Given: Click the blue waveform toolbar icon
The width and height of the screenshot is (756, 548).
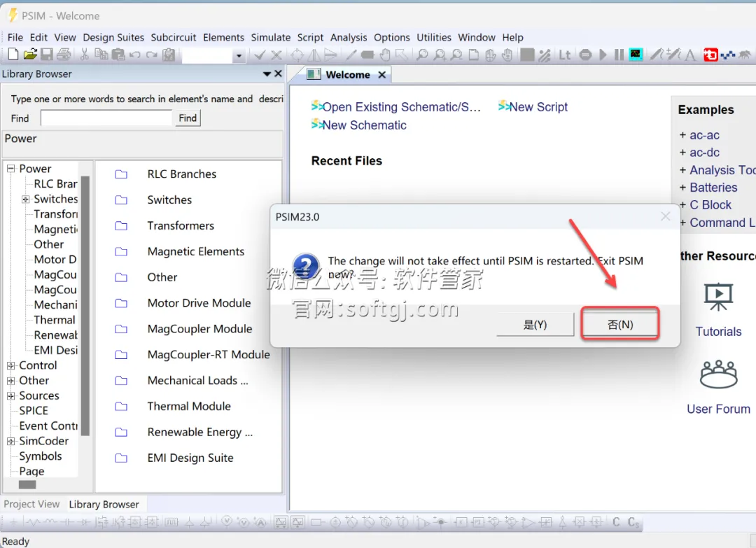Looking at the screenshot, I should tap(728, 55).
